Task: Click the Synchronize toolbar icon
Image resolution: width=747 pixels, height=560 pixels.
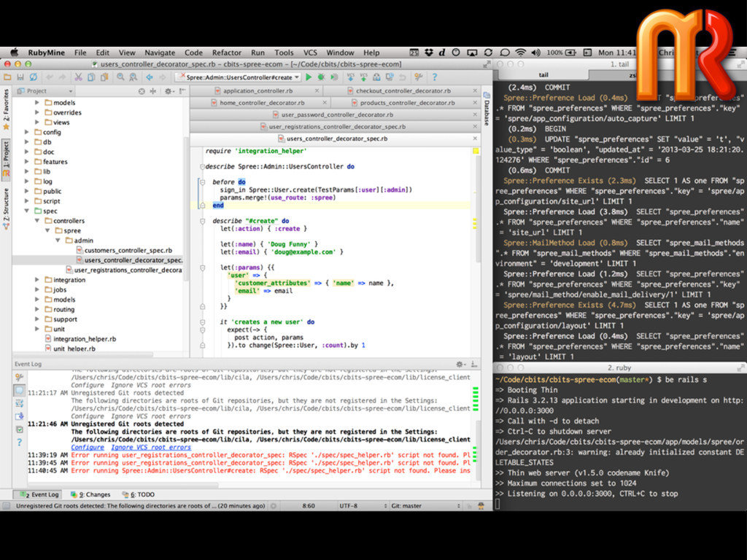Action: 34,77
